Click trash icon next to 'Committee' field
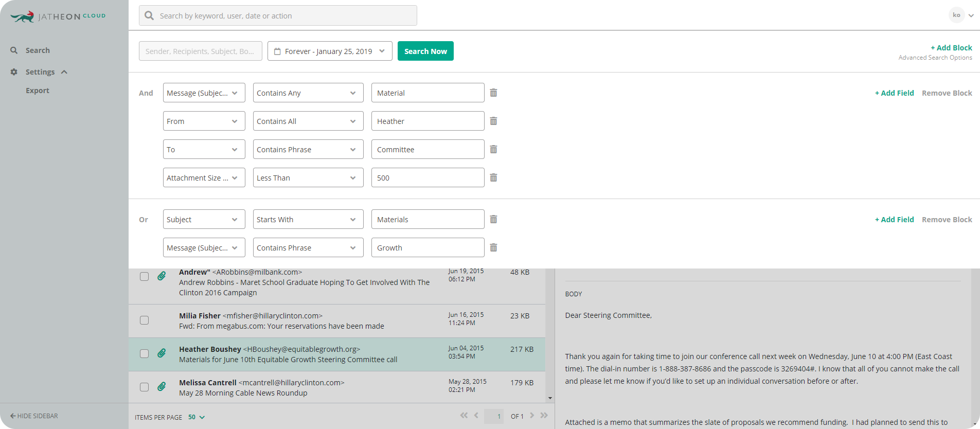 coord(493,149)
